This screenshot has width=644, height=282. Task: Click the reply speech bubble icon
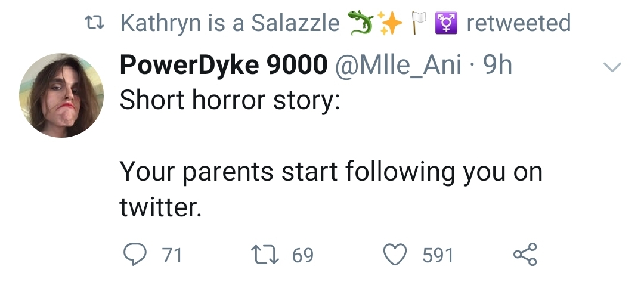[135, 254]
